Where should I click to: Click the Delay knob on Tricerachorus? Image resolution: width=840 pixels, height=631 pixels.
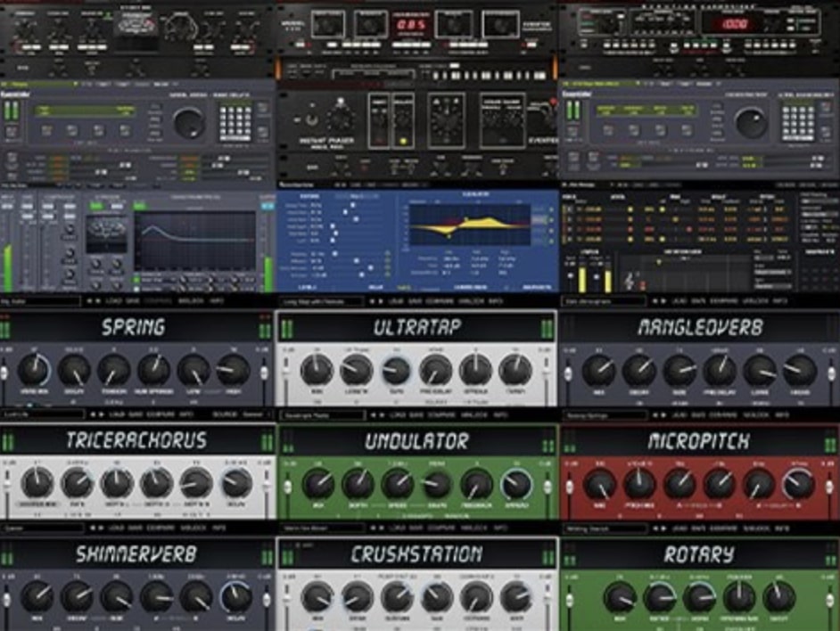236,483
